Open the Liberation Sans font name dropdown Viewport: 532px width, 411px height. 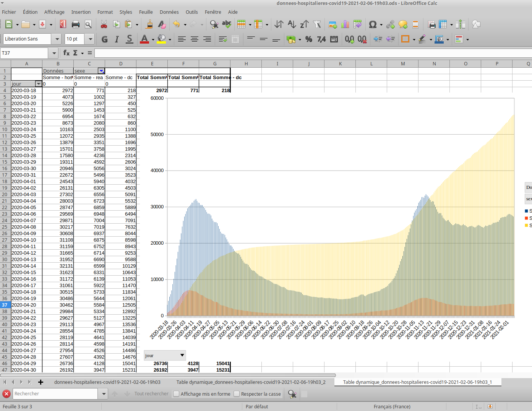(x=57, y=39)
